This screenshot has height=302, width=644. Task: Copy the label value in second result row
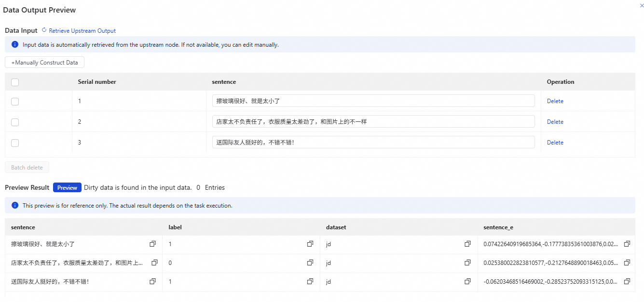point(310,263)
